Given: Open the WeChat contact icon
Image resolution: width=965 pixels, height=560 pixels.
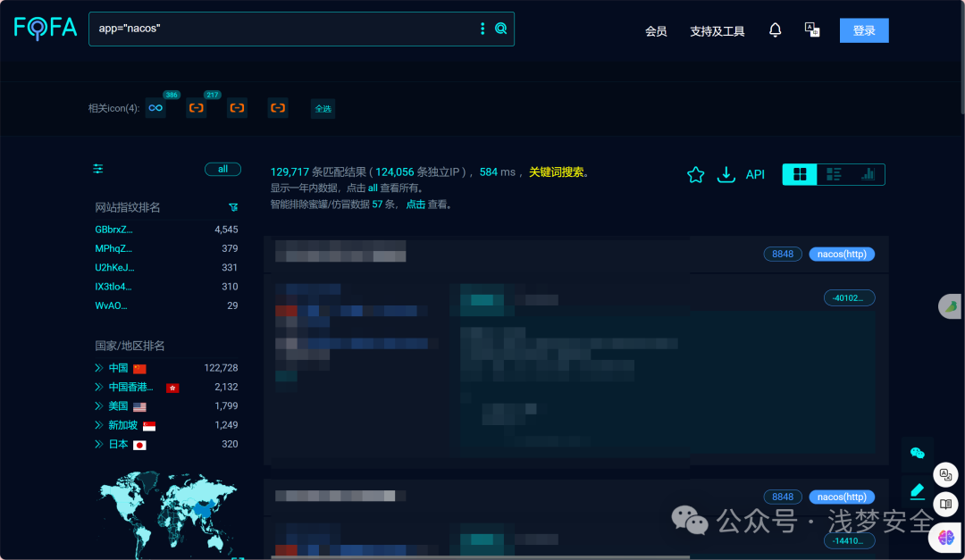Looking at the screenshot, I should pyautogui.click(x=917, y=454).
